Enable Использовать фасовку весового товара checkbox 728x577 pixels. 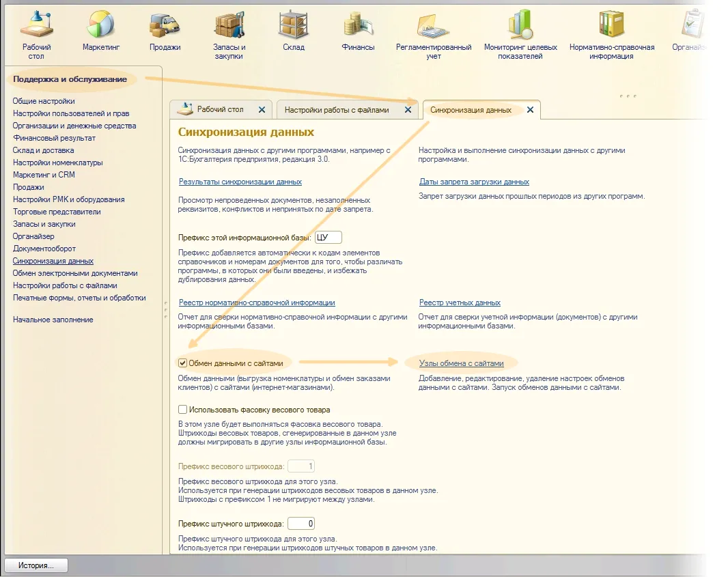182,410
